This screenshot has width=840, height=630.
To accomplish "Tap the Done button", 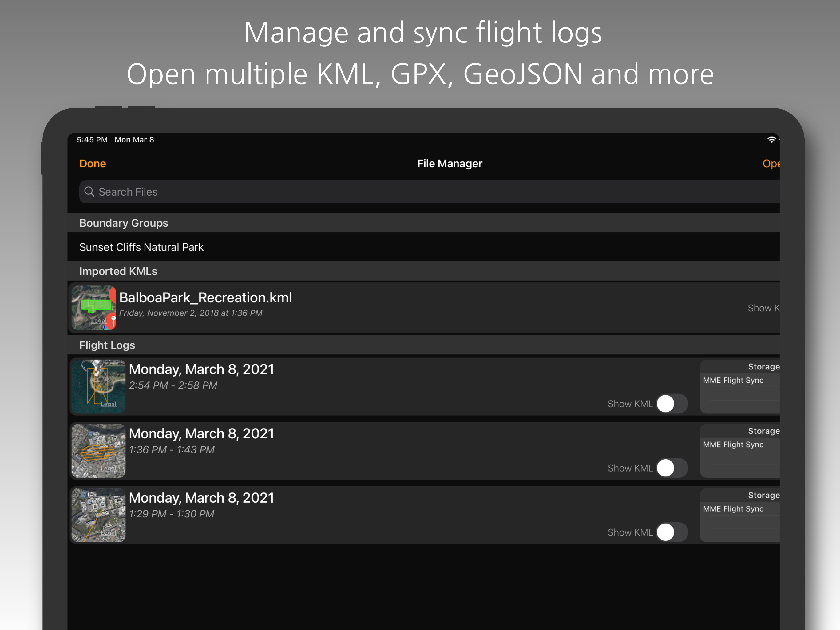I will click(x=93, y=164).
